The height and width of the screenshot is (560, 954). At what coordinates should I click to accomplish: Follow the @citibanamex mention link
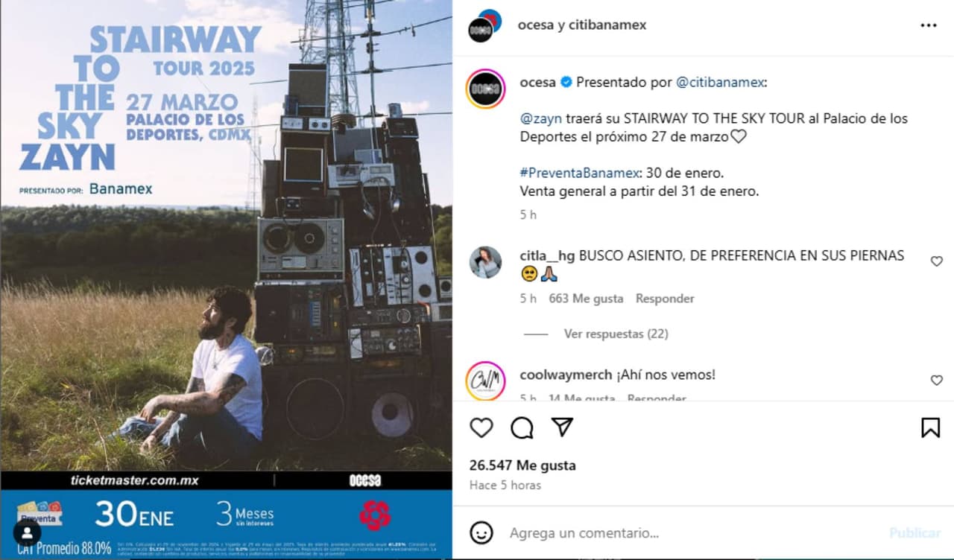tap(721, 83)
